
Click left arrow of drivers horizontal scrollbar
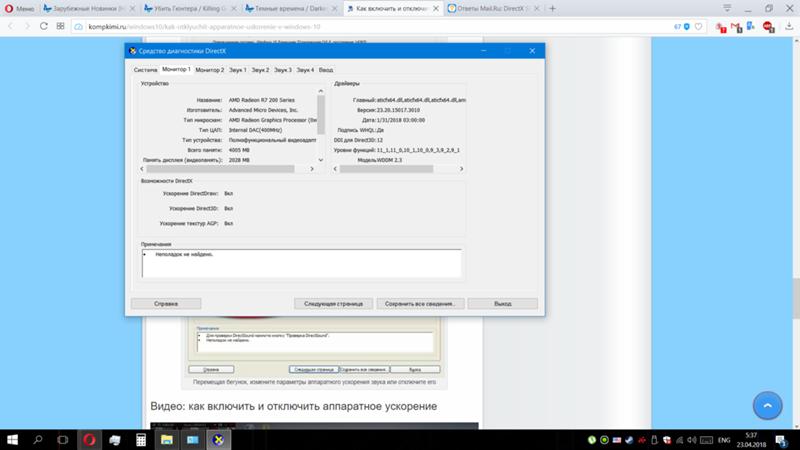[335, 169]
